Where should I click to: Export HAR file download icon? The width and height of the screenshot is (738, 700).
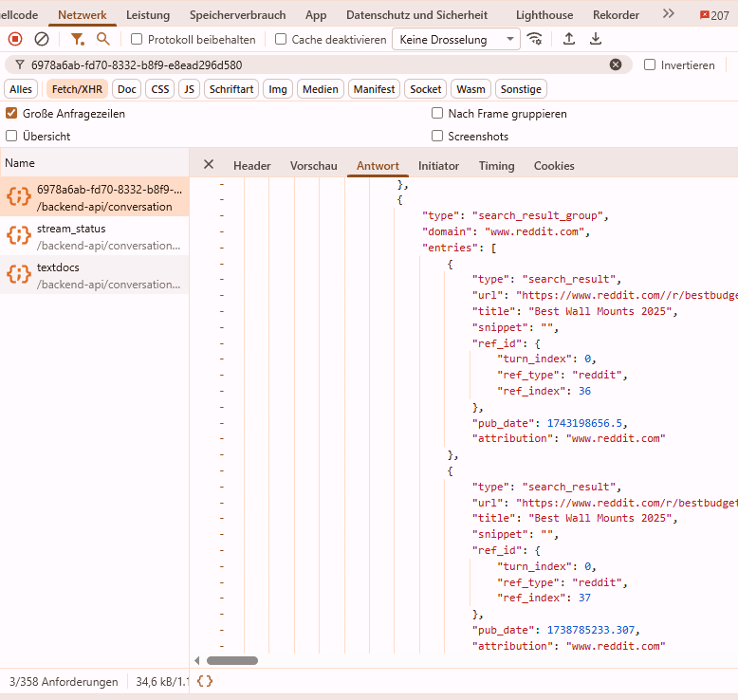coord(596,39)
